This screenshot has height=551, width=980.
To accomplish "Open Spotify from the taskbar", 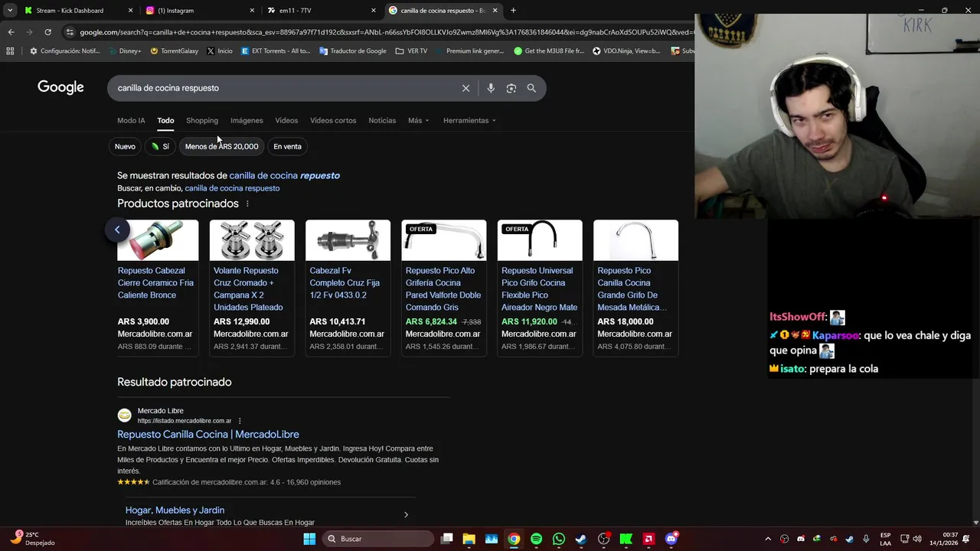I will 536,539.
